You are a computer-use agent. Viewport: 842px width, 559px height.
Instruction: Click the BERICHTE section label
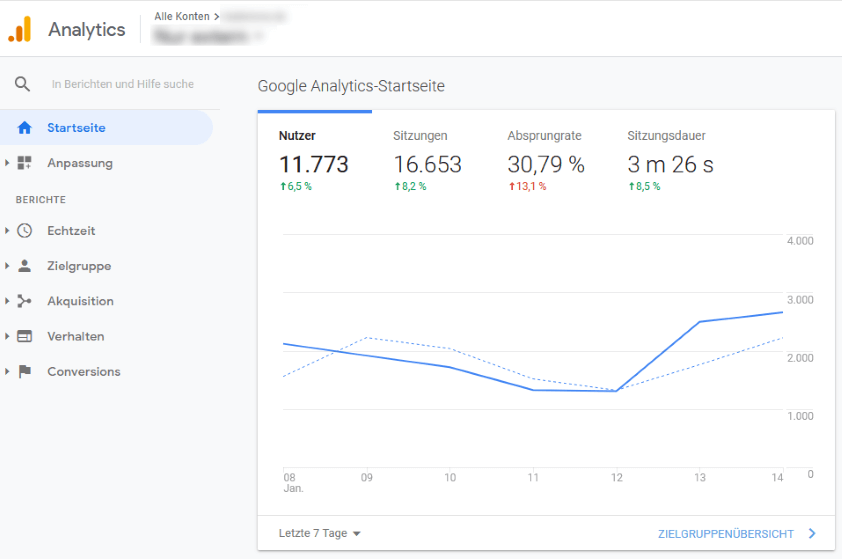[41, 200]
